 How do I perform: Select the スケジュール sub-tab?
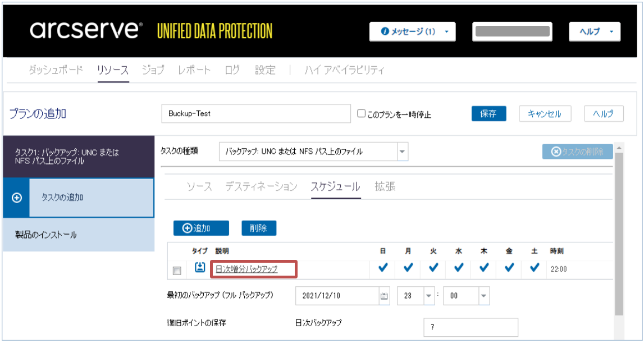pyautogui.click(x=336, y=187)
